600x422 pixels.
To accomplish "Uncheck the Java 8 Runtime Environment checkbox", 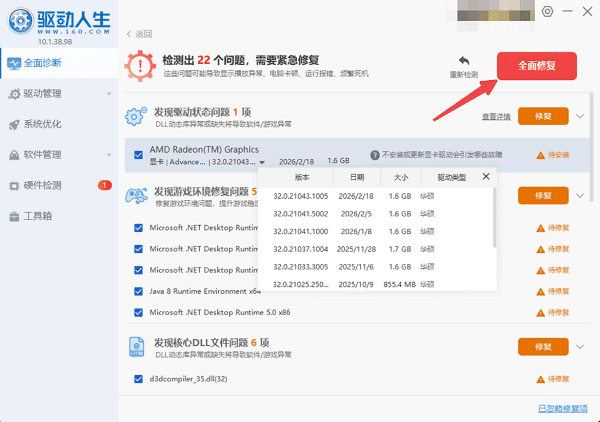I will pos(139,292).
